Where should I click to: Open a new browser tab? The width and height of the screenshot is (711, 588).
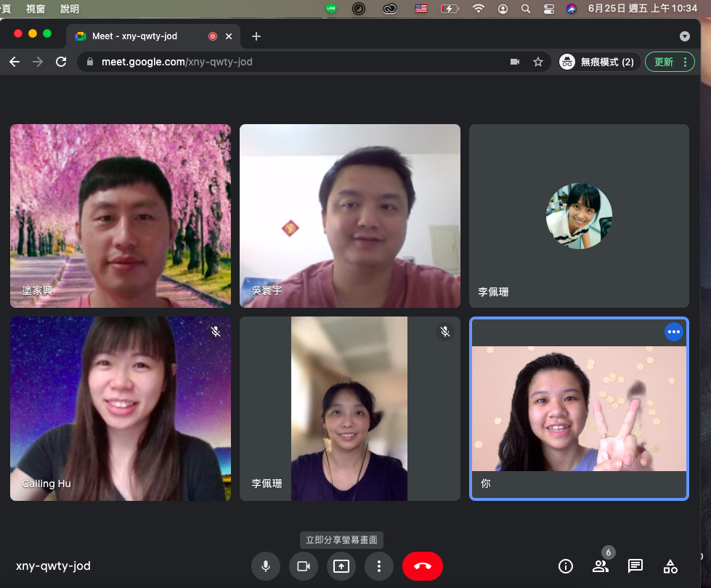pos(256,36)
